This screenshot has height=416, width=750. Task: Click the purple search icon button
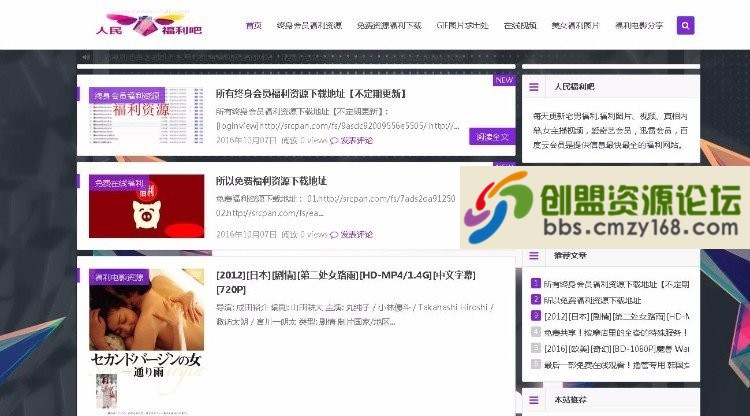click(685, 25)
